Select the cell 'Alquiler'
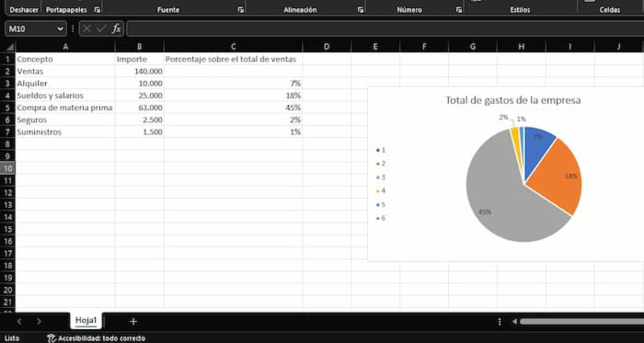644x343 pixels. click(x=65, y=83)
